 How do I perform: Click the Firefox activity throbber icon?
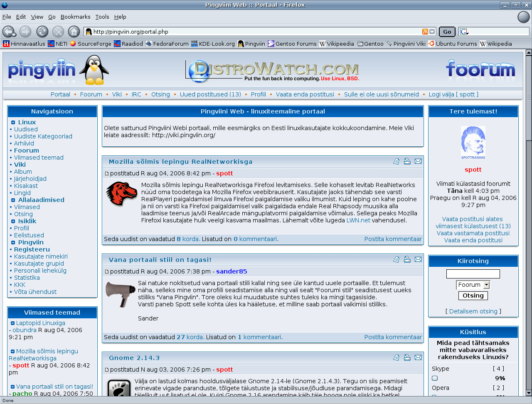click(523, 17)
